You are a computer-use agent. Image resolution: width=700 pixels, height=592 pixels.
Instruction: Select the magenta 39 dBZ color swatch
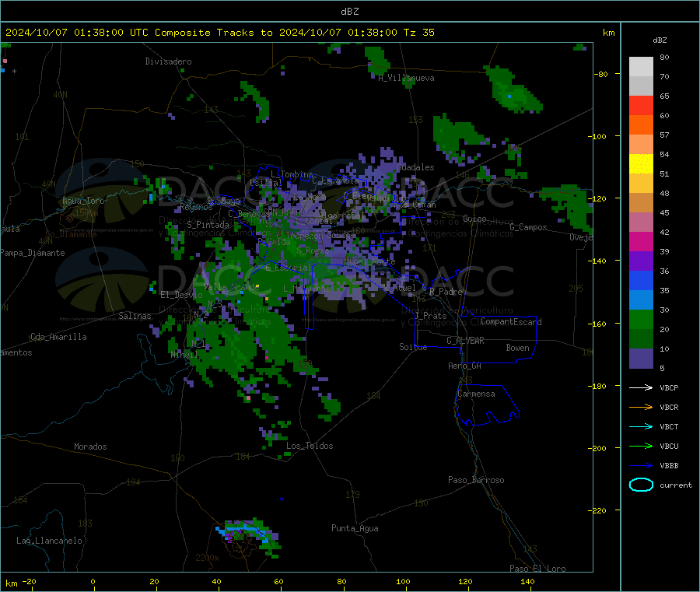(x=641, y=241)
